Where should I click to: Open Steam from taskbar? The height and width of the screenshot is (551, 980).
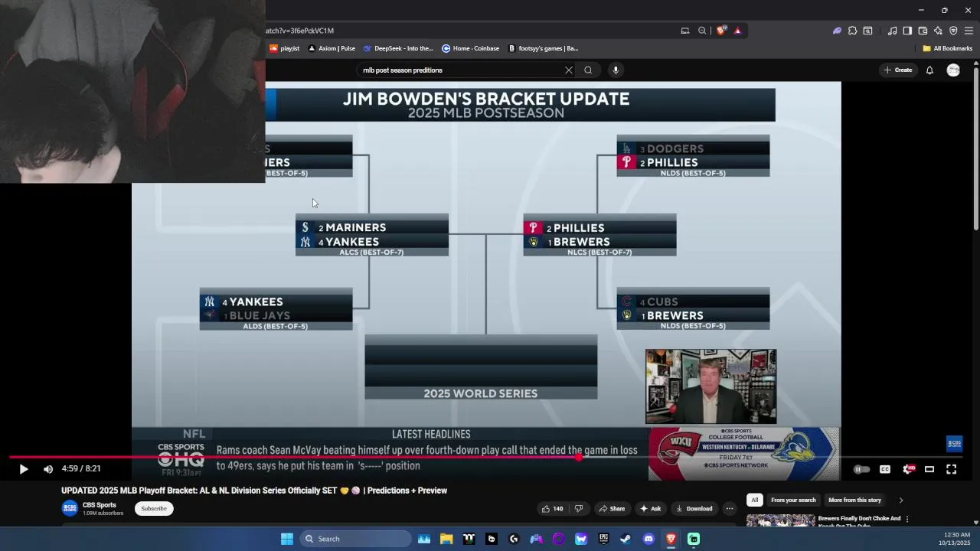[x=626, y=539]
